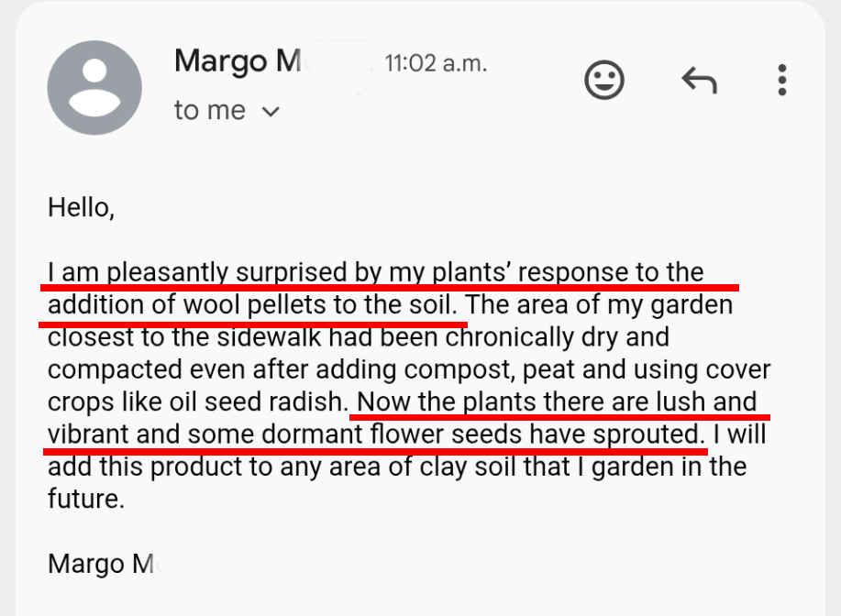Click the 'closest to the sidewalk' line
Viewport: 841px width, 616px height.
coord(359,337)
